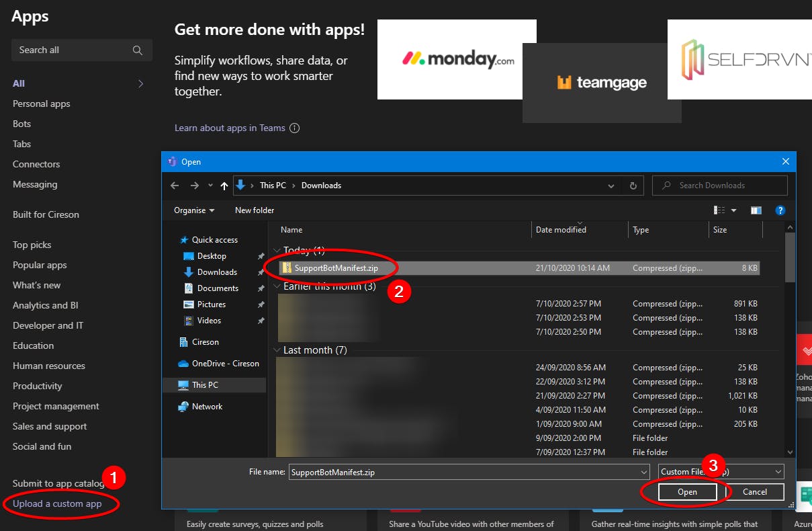Viewport: 812px width, 531px height.
Task: Click the Back arrow in Open dialog
Action: 175,186
